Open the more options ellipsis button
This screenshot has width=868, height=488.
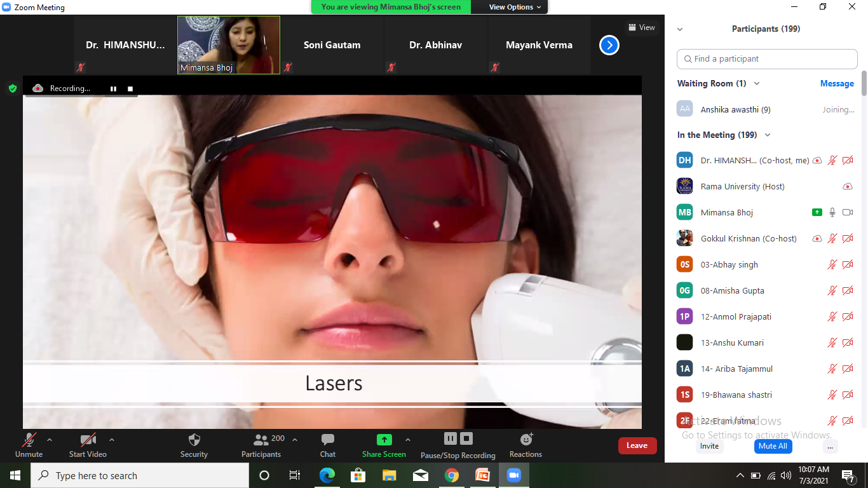[829, 446]
